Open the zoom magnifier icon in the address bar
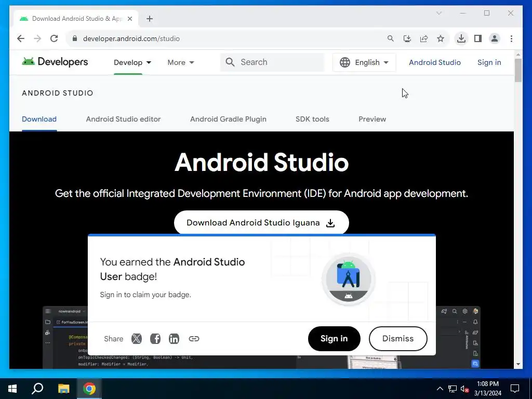The width and height of the screenshot is (532, 399). pos(391,38)
